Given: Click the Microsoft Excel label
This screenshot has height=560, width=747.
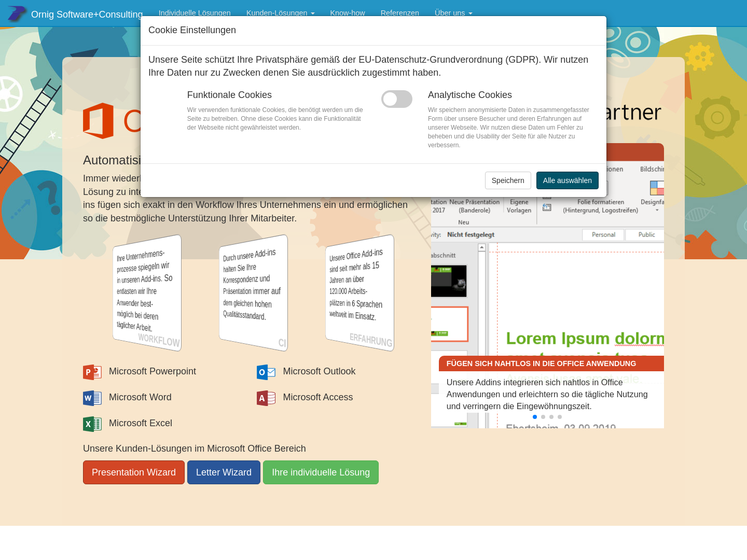Looking at the screenshot, I should click(x=141, y=423).
